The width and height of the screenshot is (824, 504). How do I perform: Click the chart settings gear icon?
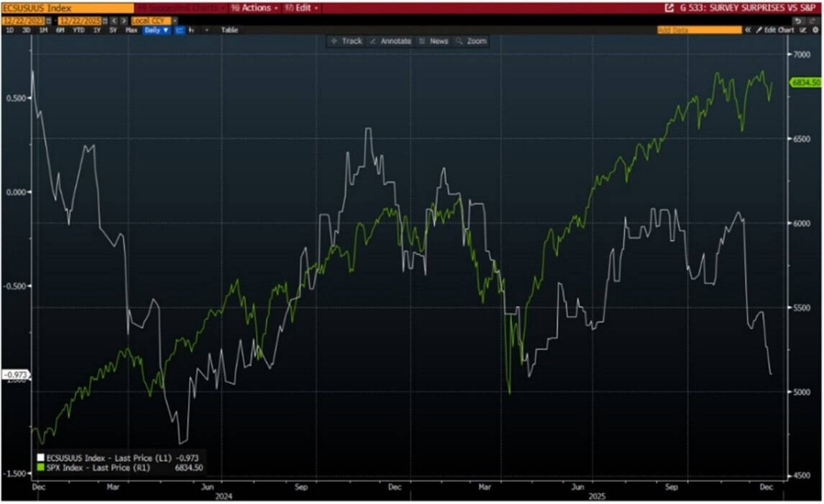point(815,30)
